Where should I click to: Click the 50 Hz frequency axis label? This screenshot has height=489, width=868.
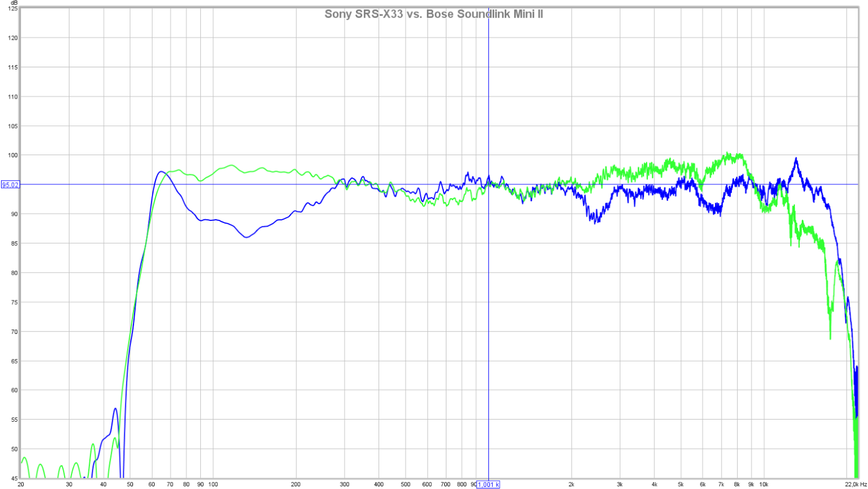(x=130, y=484)
